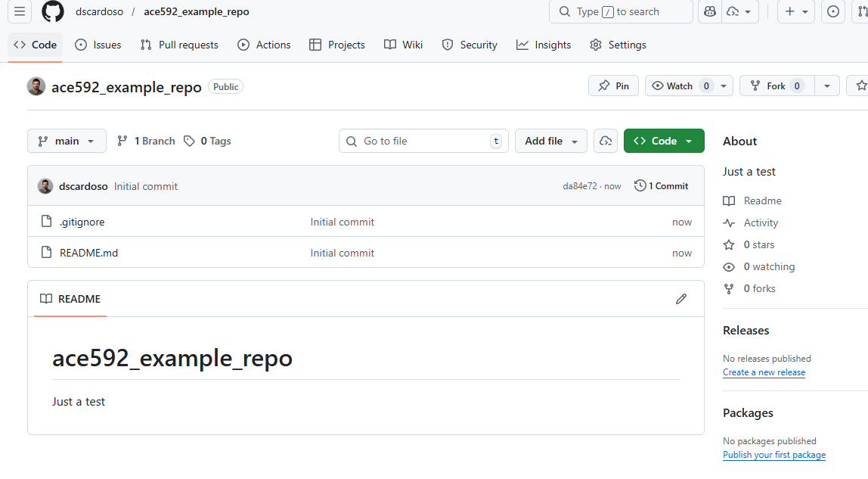Click Publish your first package link
This screenshot has height=479, width=868.
click(x=773, y=455)
